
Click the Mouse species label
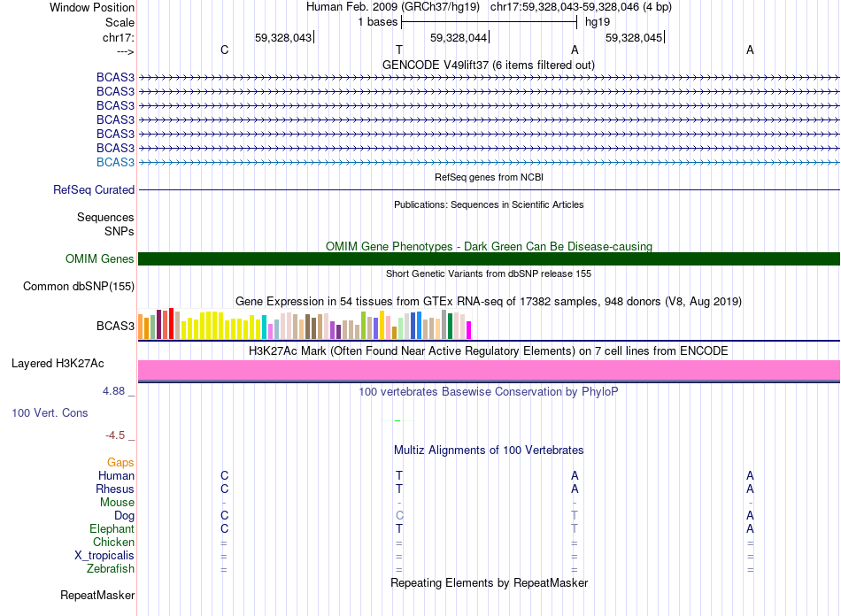(117, 503)
